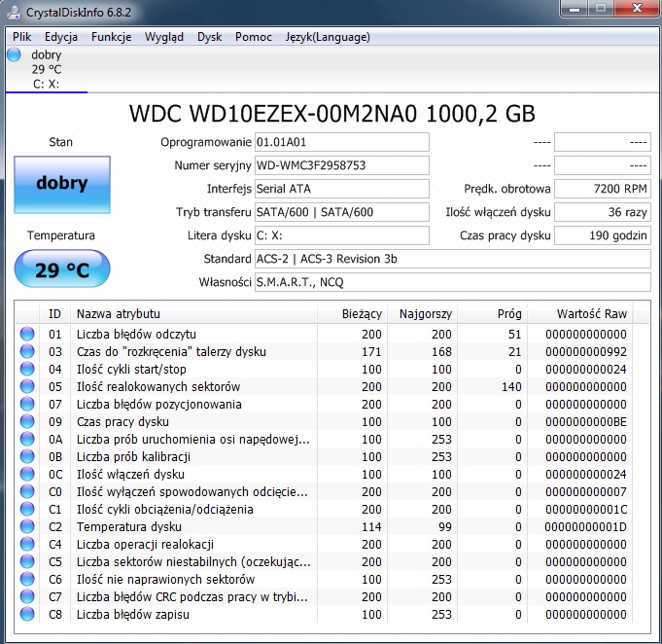Click current value 114 in Temperatura dysku row
The image size is (662, 644).
coord(371,527)
